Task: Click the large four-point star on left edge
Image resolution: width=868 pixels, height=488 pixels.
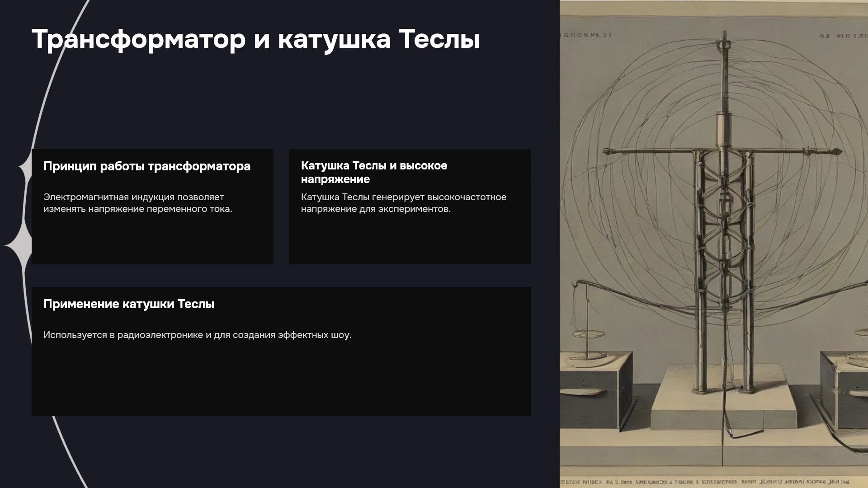Action: point(19,245)
